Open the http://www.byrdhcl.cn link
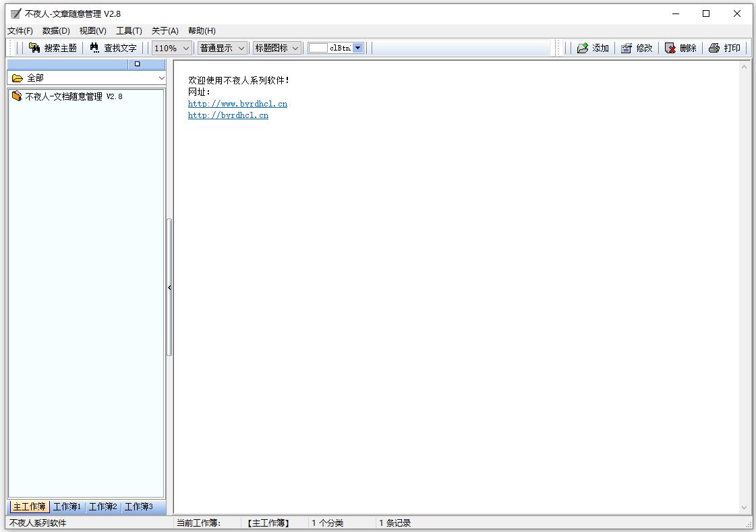Viewport: 756px width, 532px height. coord(237,104)
